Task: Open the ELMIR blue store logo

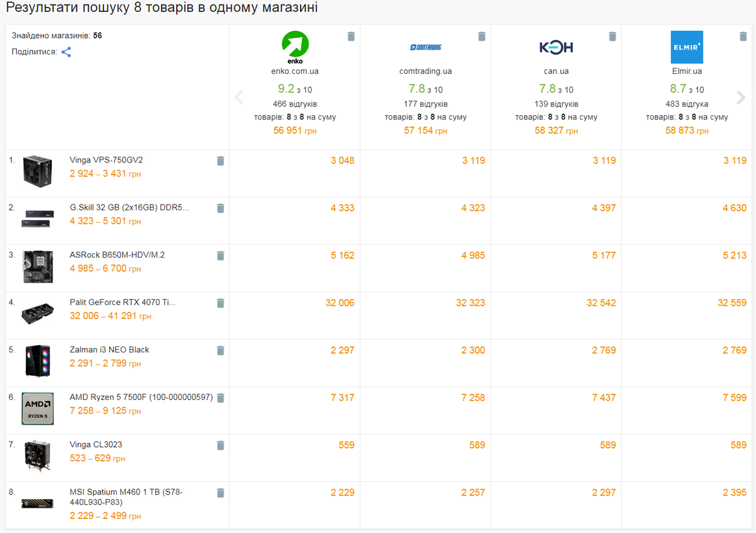Action: 687,47
